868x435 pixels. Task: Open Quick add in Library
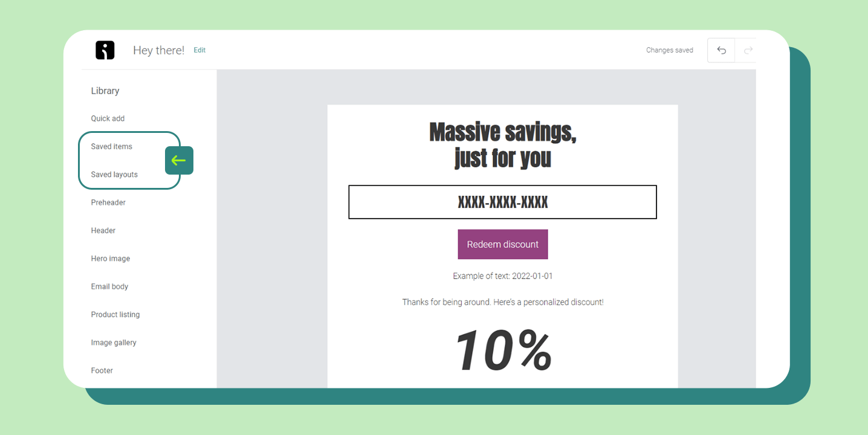click(x=108, y=118)
